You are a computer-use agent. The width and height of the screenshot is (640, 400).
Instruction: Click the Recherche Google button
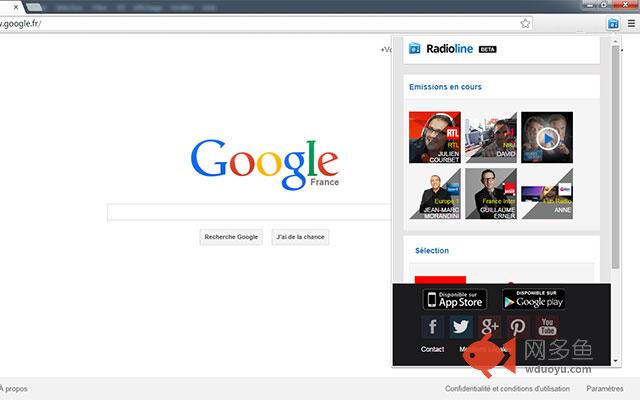(231, 237)
